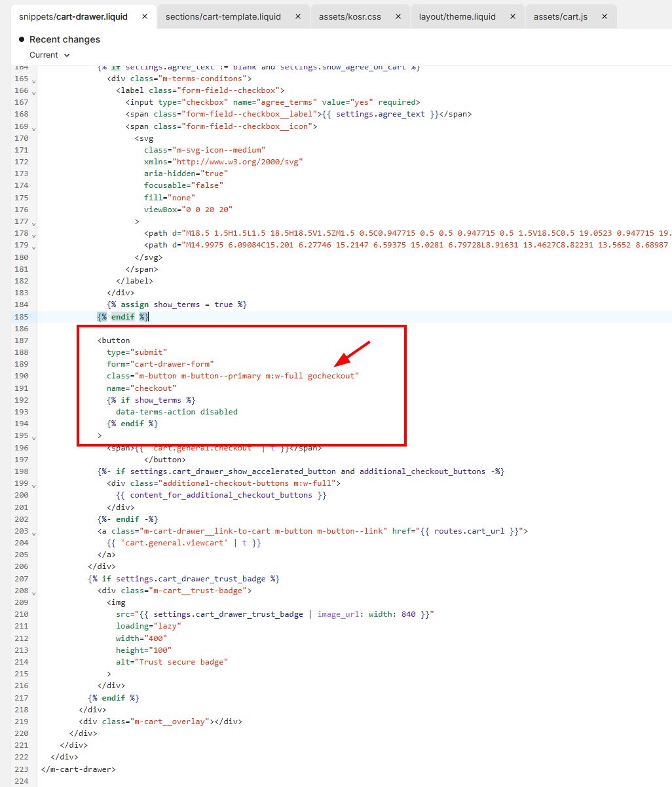Place cursor on the highlighted endif line 185
The image size is (672, 787).
pos(123,317)
